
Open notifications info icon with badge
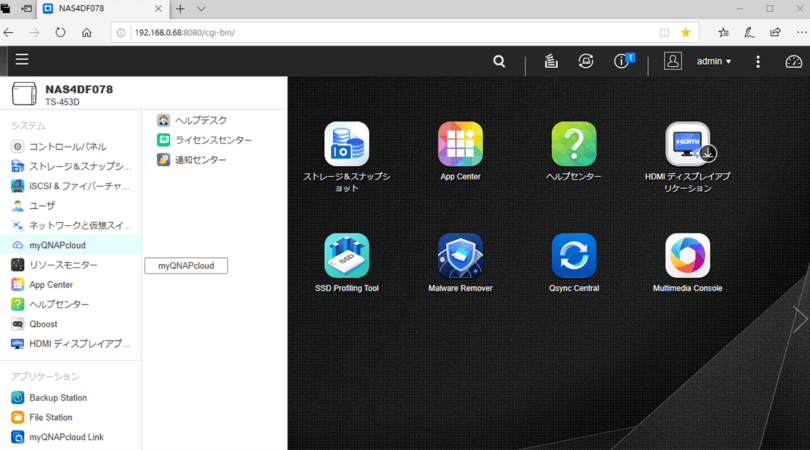pyautogui.click(x=623, y=61)
